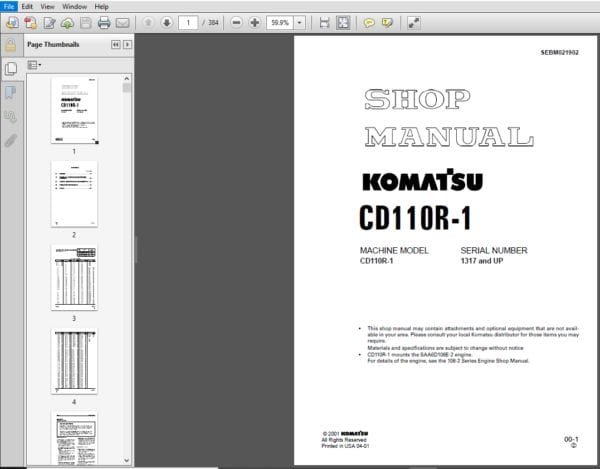Expand the thumbnails panel right arrow
The image size is (600, 469).
click(127, 45)
